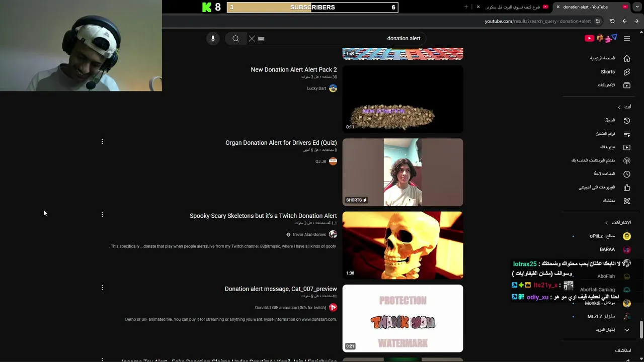Click the voice search microphone button
This screenshot has width=644, height=362.
[213, 38]
